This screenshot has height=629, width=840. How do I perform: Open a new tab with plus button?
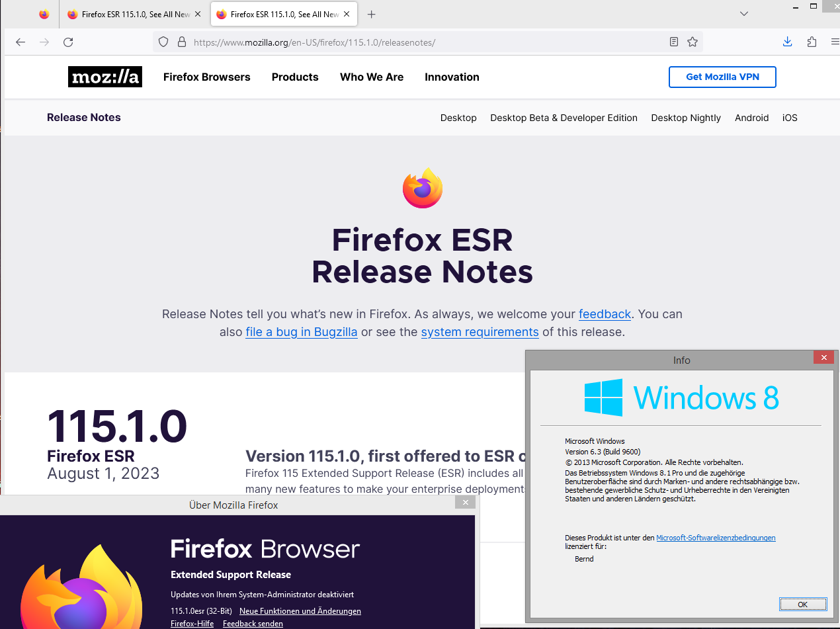[x=372, y=14]
